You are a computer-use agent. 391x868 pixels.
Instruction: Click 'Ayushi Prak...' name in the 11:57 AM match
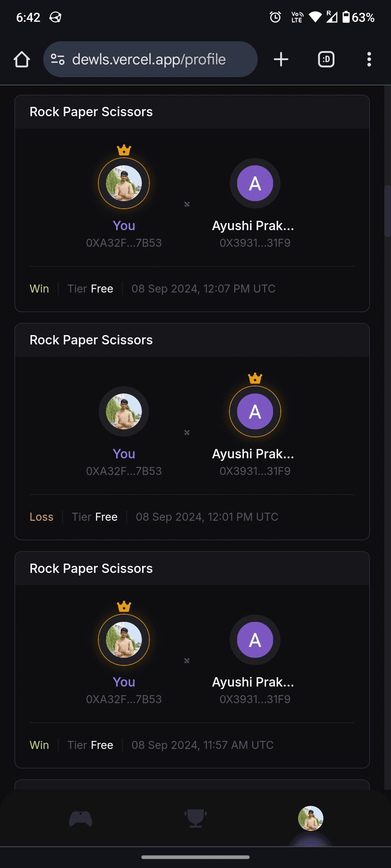[253, 682]
